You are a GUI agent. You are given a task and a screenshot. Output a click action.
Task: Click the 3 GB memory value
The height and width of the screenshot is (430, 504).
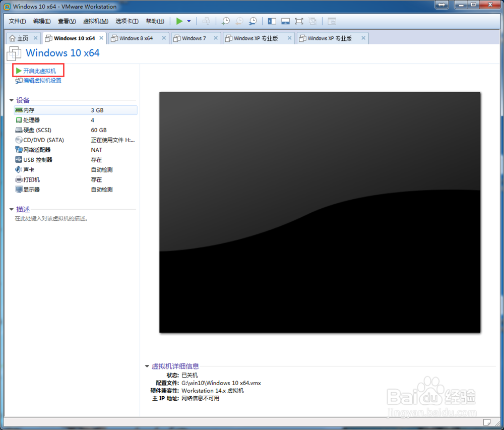(x=97, y=110)
